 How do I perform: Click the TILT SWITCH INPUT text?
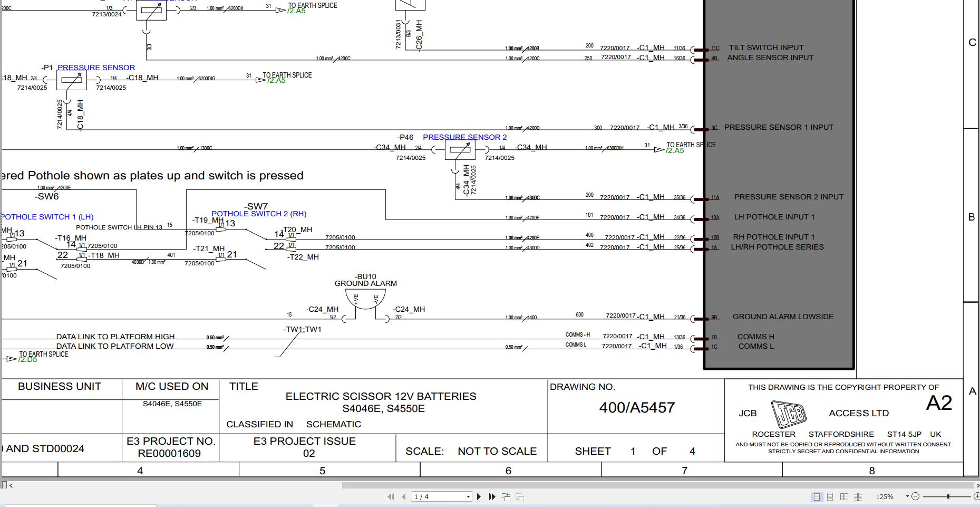click(x=766, y=47)
